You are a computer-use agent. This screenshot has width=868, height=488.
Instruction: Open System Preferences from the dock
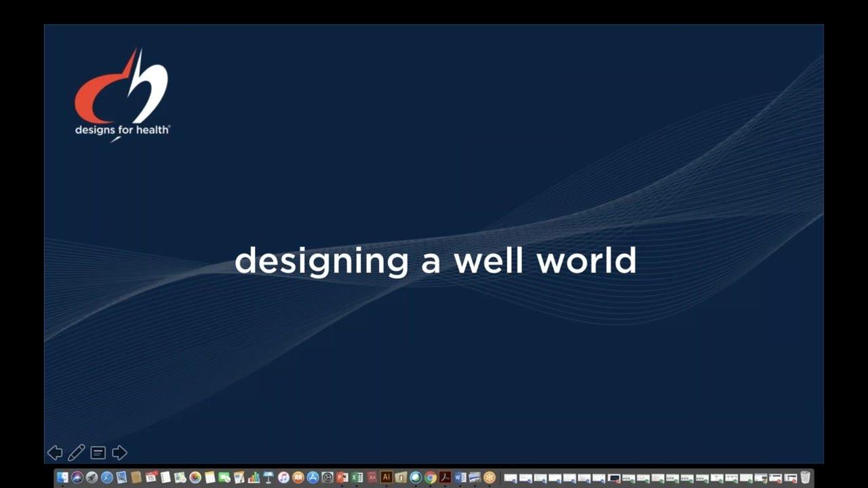click(328, 478)
